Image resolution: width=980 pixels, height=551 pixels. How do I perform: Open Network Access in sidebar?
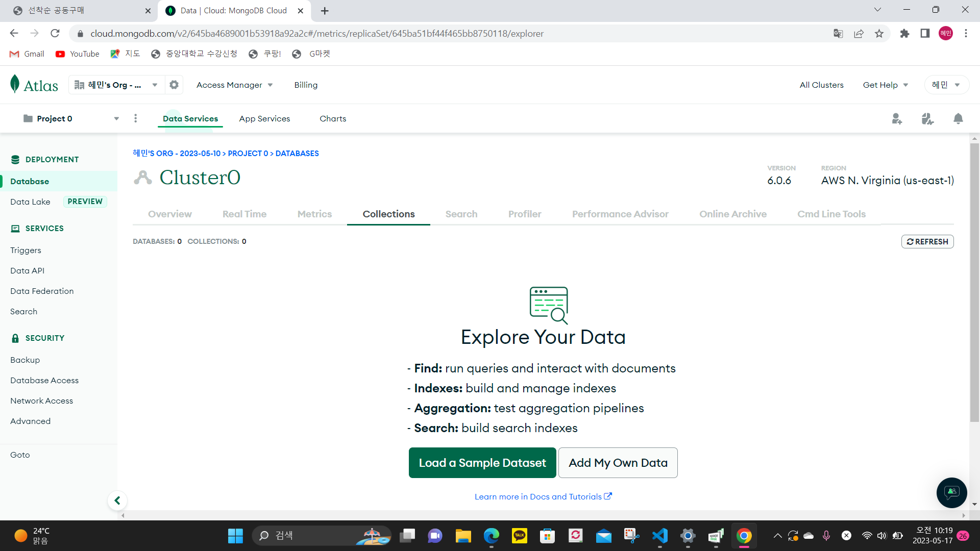coord(41,401)
